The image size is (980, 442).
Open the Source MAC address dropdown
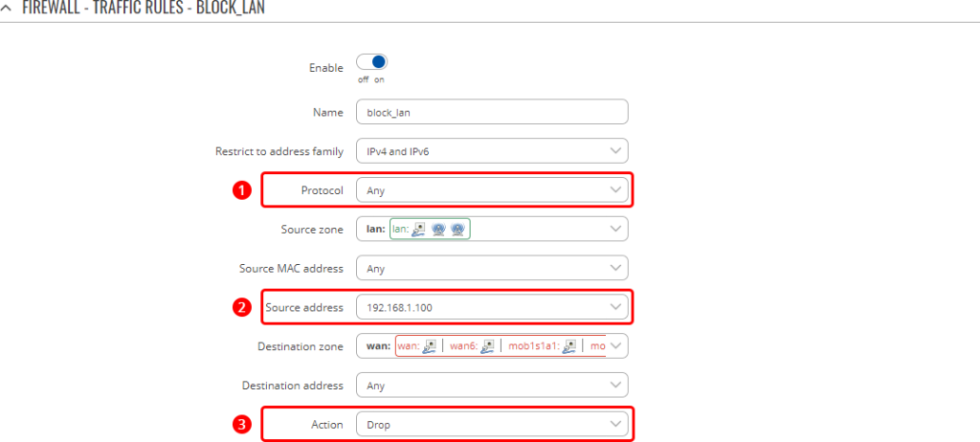coord(492,268)
